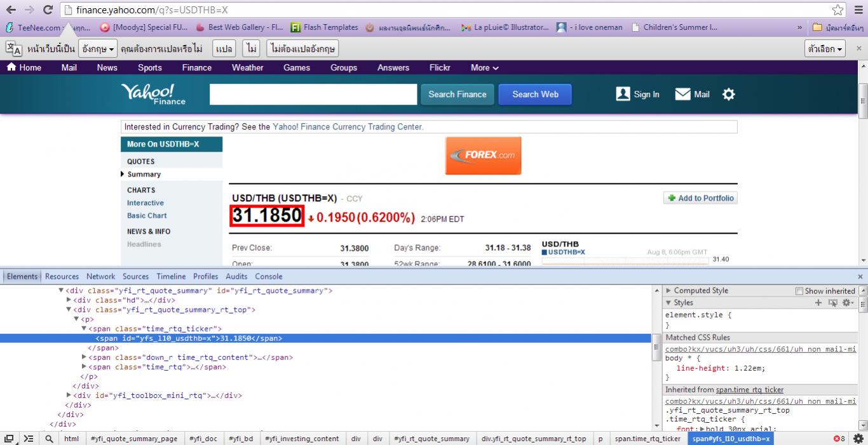Reload the Yahoo Finance page
Screen dimensions: 868x445
coord(48,10)
